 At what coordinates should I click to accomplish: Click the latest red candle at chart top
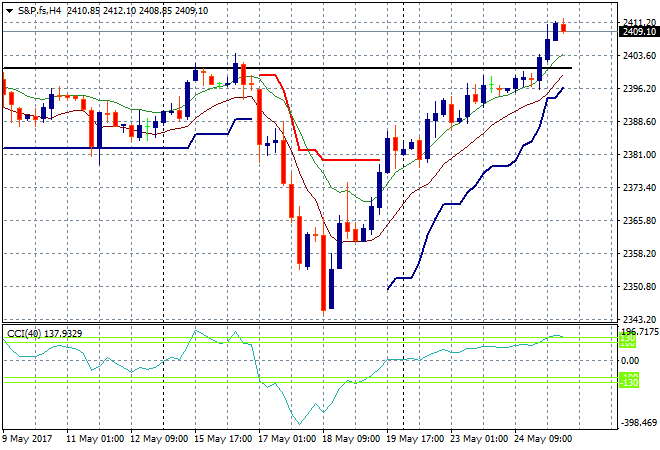click(564, 28)
